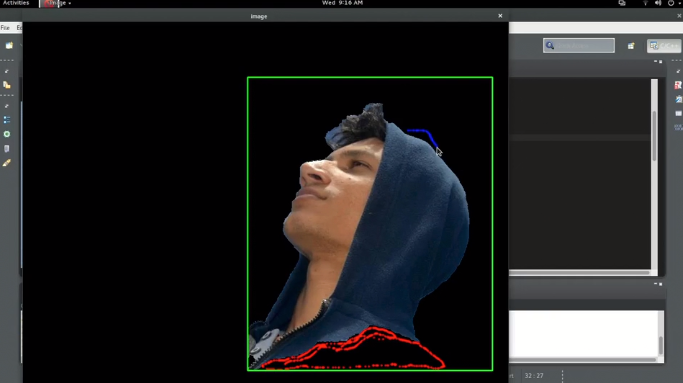Maximize the upper right editor panel
The image size is (683, 383).
[x=661, y=62]
